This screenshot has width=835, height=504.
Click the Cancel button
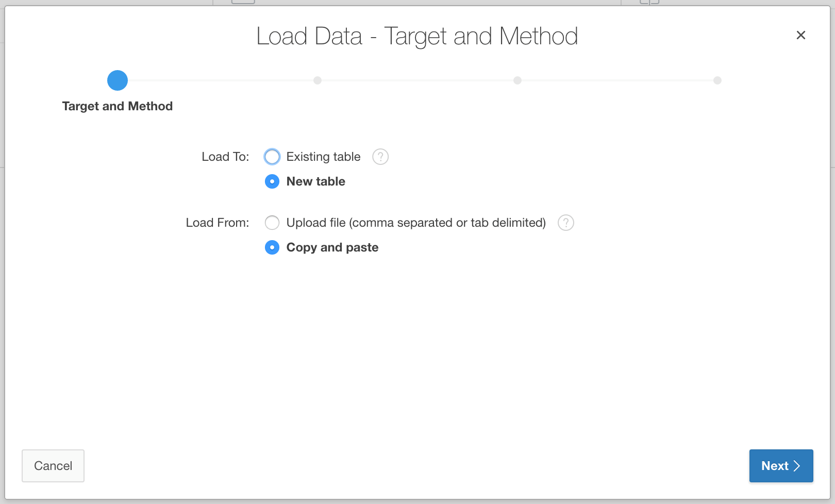pos(53,466)
